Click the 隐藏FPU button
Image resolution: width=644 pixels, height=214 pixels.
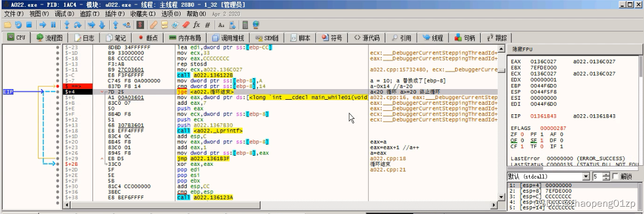[x=573, y=49]
